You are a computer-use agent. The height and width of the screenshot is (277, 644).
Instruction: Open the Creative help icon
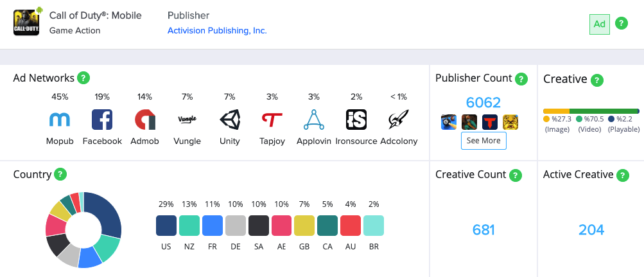tap(597, 80)
